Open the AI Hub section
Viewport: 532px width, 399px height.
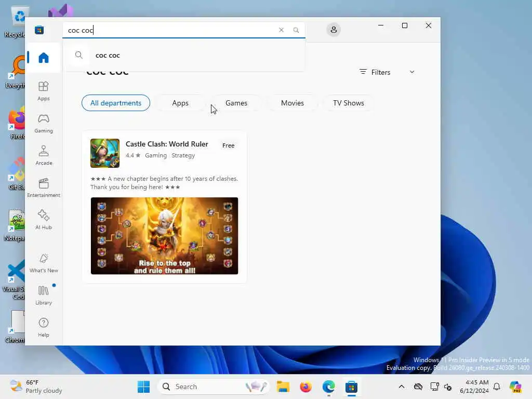click(44, 220)
